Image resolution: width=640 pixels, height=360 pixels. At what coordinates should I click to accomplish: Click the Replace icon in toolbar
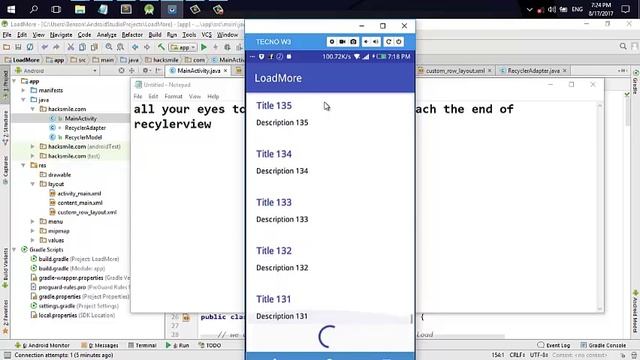coord(120,47)
